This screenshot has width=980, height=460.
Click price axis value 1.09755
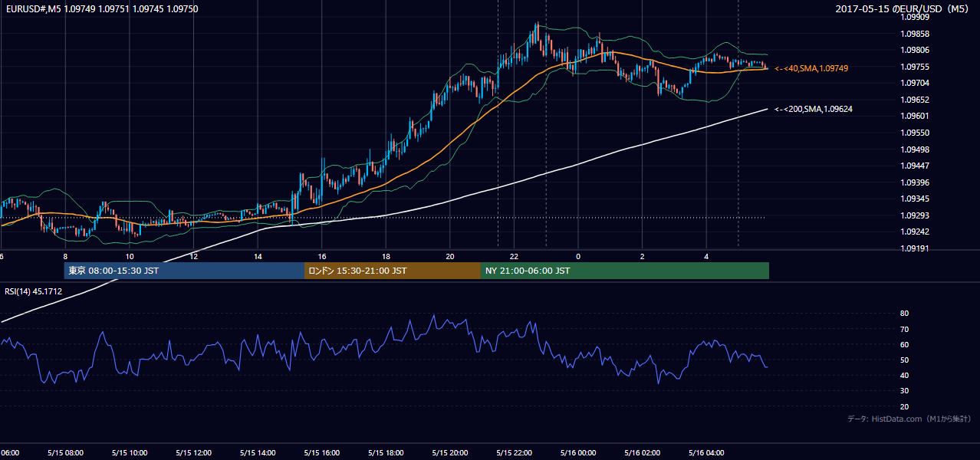pyautogui.click(x=915, y=67)
